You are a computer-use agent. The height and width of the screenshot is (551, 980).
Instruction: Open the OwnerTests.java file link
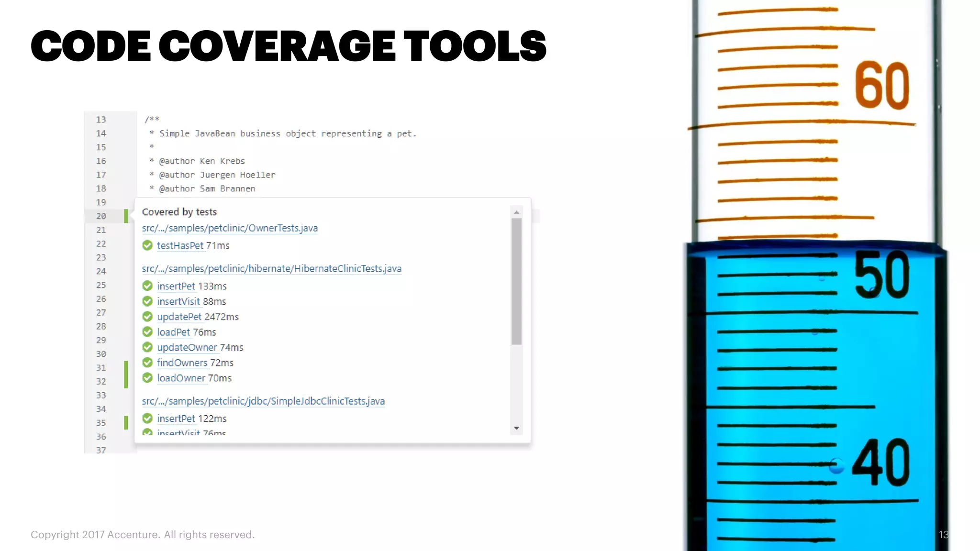tap(230, 228)
